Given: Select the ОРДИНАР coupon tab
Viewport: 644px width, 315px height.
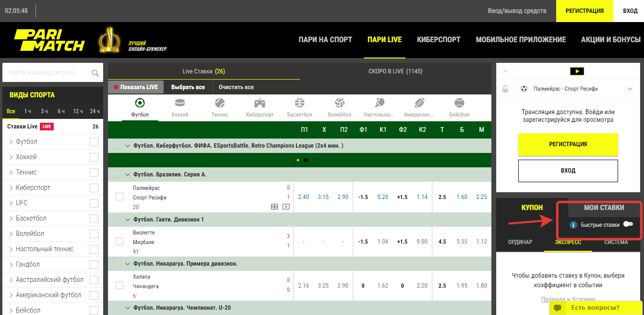Looking at the screenshot, I should [520, 242].
